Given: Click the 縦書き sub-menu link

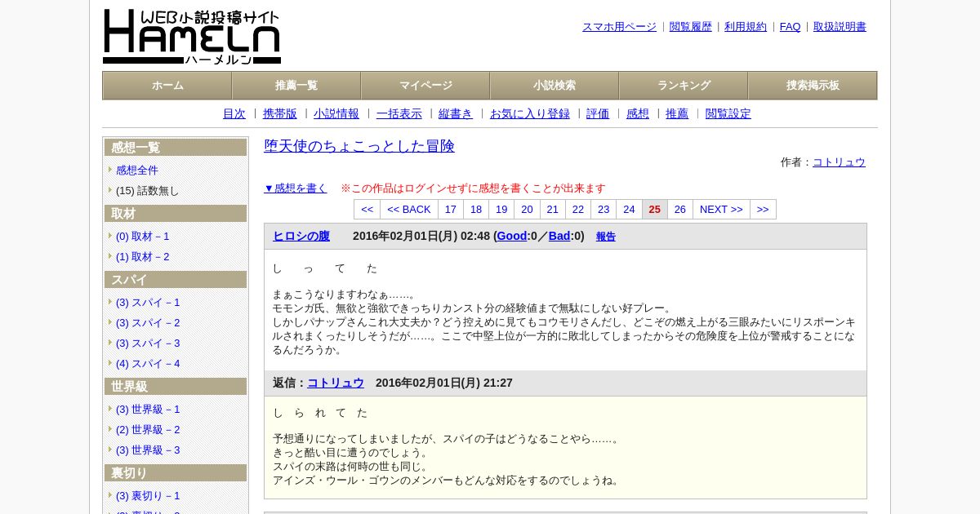Looking at the screenshot, I should click(x=456, y=114).
